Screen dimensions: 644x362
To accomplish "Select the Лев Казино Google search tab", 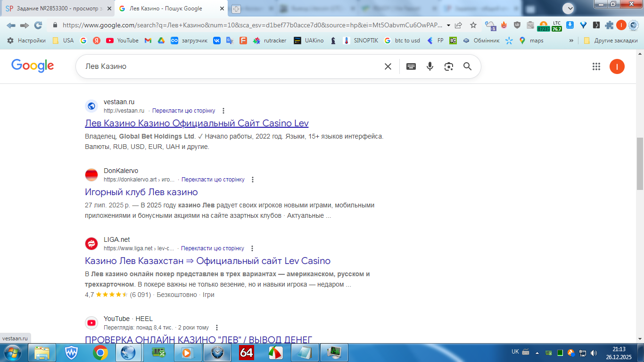I will point(170,8).
